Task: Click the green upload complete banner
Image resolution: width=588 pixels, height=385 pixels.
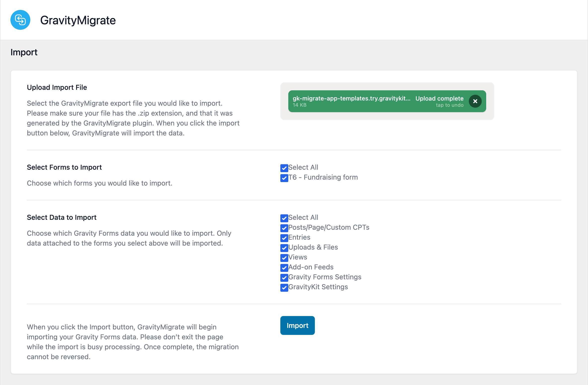Action: pos(387,101)
